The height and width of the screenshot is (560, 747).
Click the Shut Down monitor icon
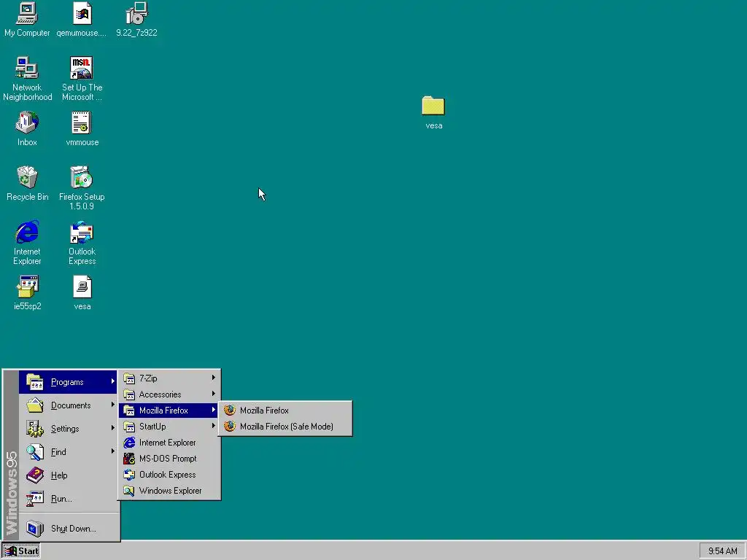35,529
